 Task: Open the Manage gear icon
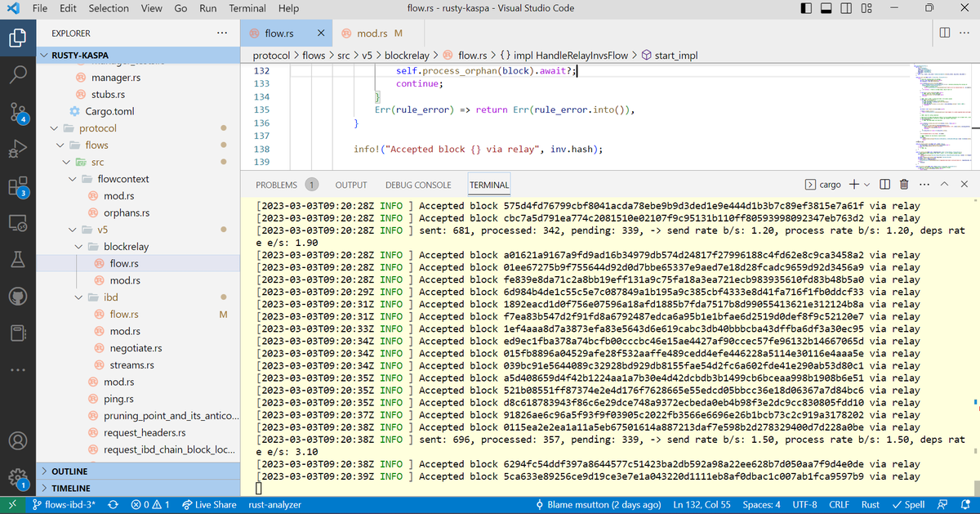[18, 477]
